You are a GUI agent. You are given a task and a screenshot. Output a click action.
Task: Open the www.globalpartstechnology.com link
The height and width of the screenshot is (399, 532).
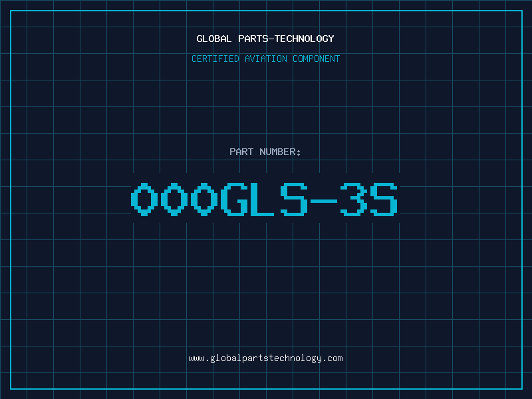[265, 358]
